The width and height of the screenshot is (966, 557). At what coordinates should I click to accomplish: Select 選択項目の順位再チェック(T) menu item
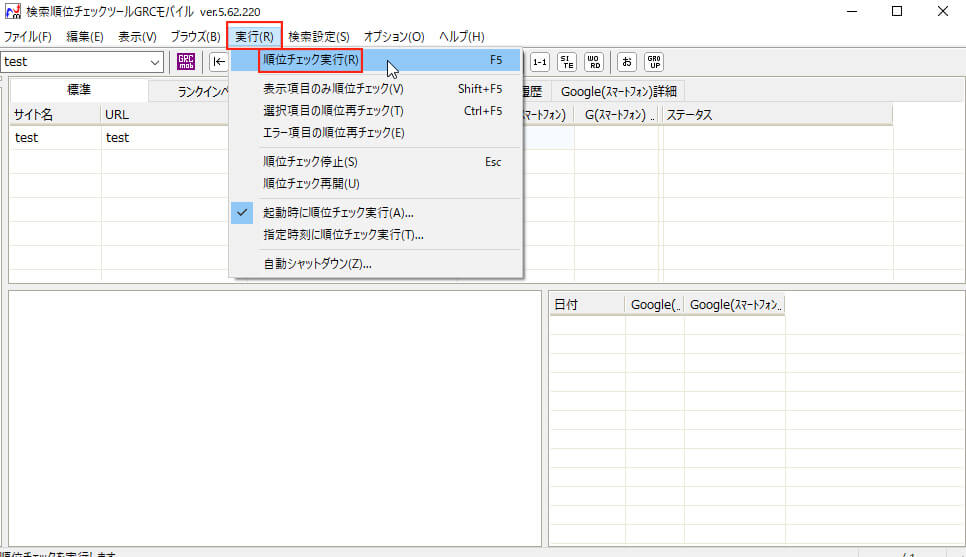click(x=376, y=111)
